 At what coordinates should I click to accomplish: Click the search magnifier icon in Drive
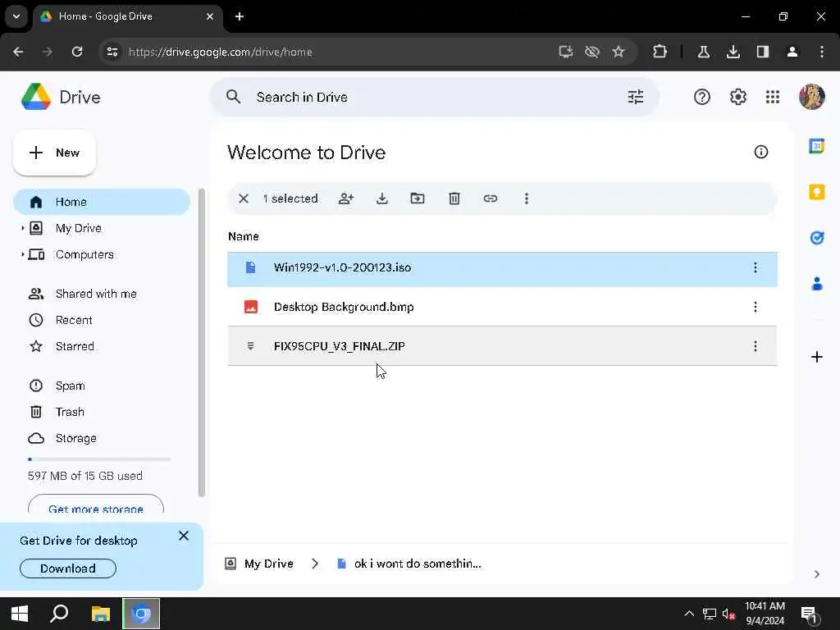[233, 97]
